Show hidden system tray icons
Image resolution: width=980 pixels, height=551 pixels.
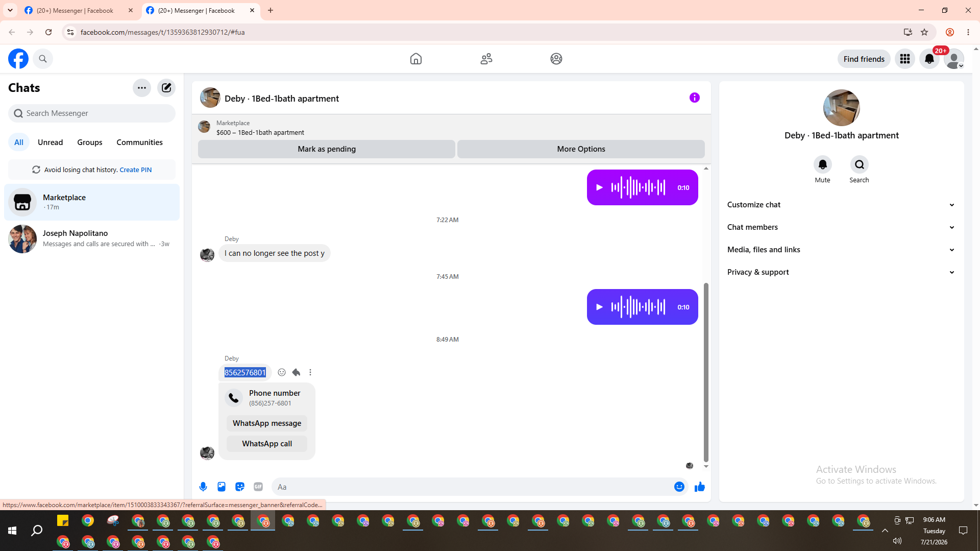885,531
